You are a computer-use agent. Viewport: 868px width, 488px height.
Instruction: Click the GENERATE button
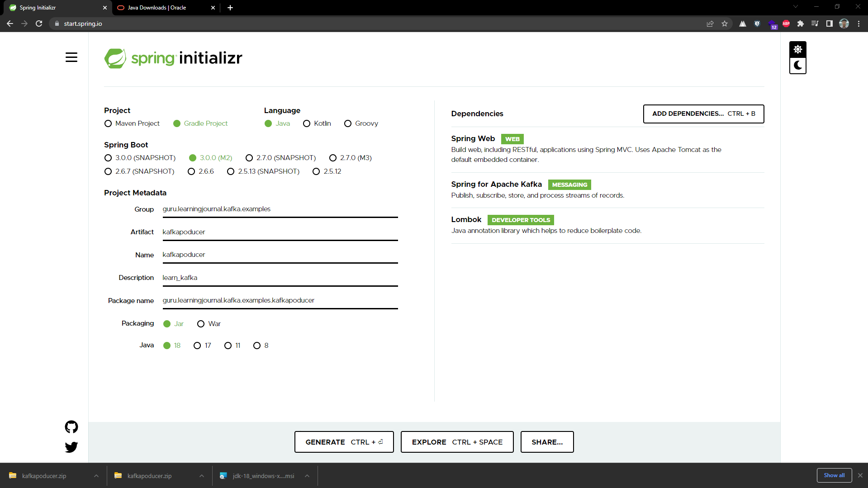pyautogui.click(x=344, y=442)
